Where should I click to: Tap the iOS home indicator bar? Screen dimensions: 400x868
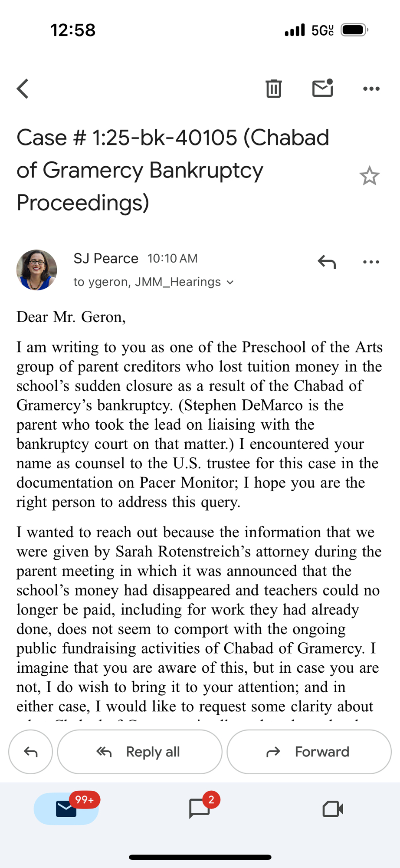pyautogui.click(x=200, y=857)
